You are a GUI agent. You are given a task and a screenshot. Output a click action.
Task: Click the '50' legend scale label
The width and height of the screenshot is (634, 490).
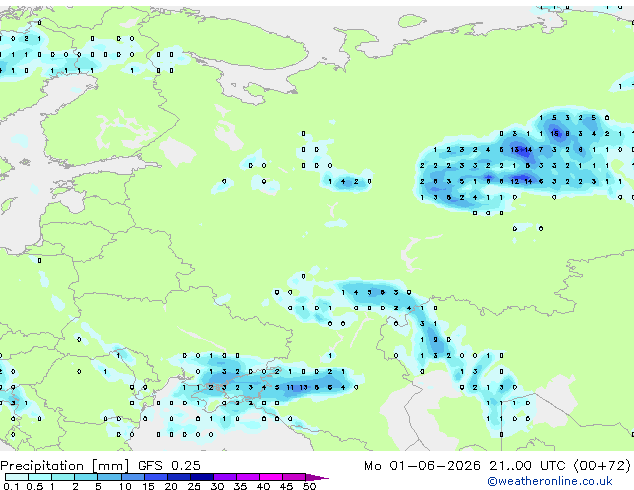[x=309, y=486]
